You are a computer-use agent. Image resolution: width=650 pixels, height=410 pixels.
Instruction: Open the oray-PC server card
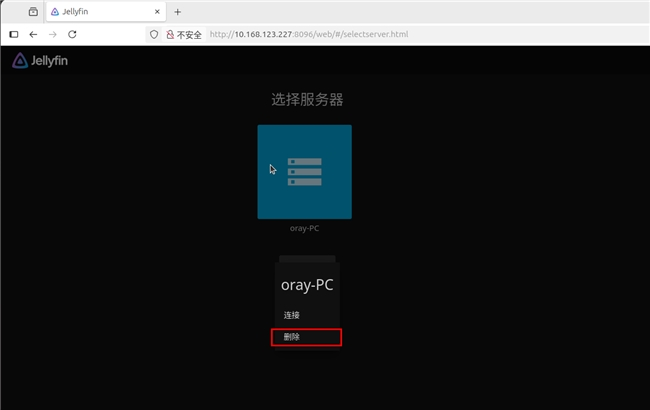coord(304,171)
